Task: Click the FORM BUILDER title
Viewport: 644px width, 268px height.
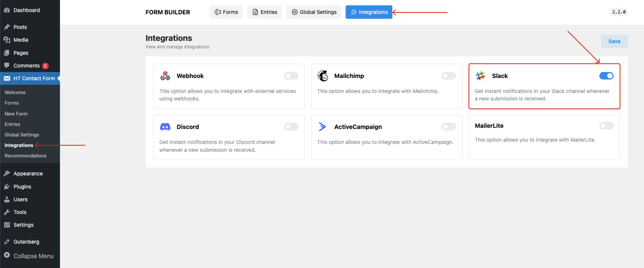Action: click(168, 12)
